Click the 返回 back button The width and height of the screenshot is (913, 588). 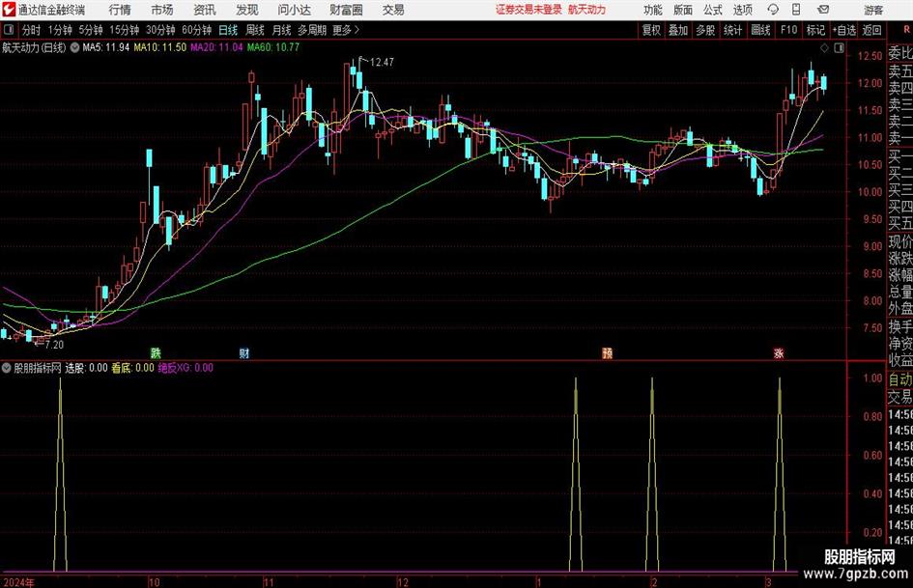(871, 30)
